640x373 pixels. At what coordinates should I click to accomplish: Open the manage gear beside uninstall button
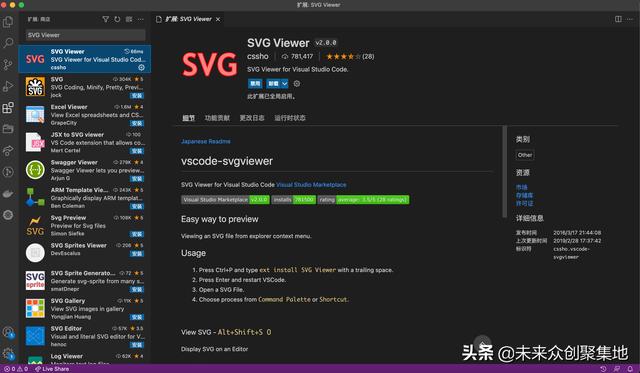pos(297,84)
